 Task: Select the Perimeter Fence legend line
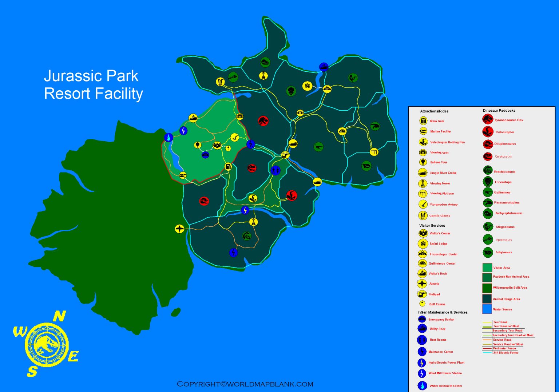(x=487, y=348)
